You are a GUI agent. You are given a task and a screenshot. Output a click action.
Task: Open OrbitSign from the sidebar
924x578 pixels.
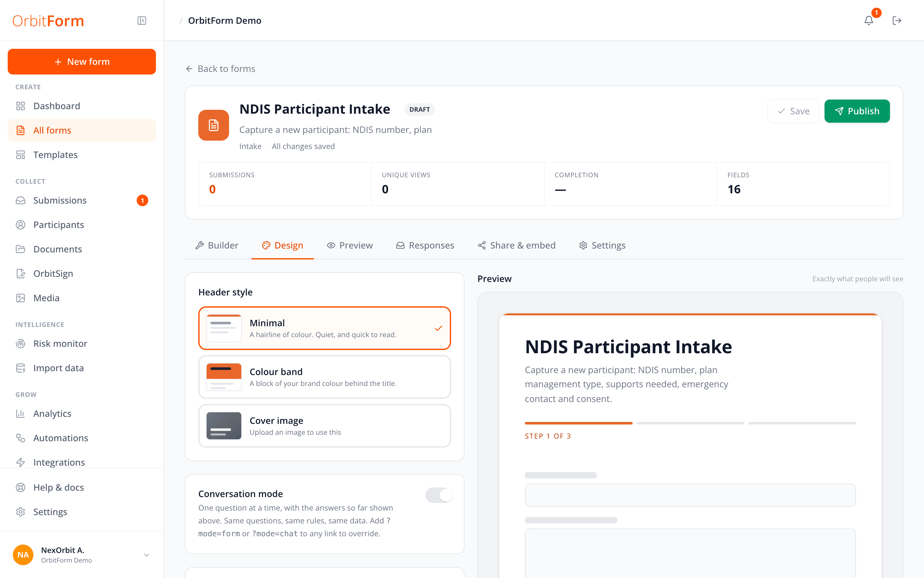point(82,274)
